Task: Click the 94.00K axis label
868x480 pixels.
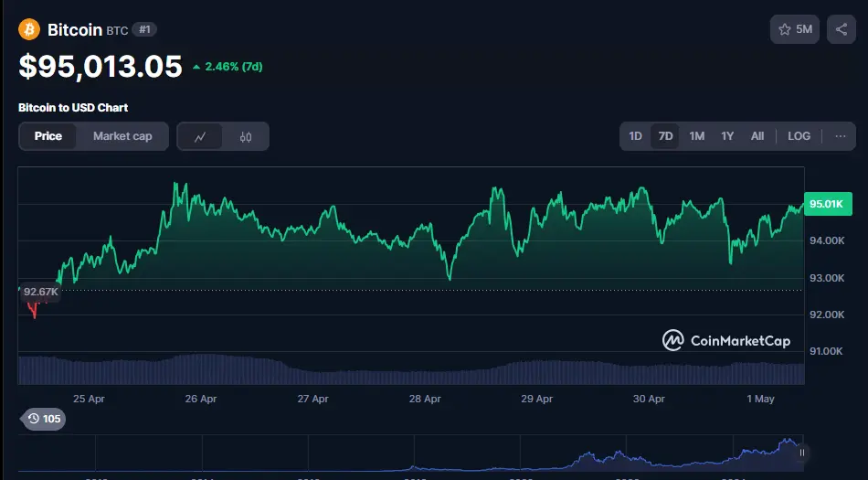Action: click(x=827, y=240)
